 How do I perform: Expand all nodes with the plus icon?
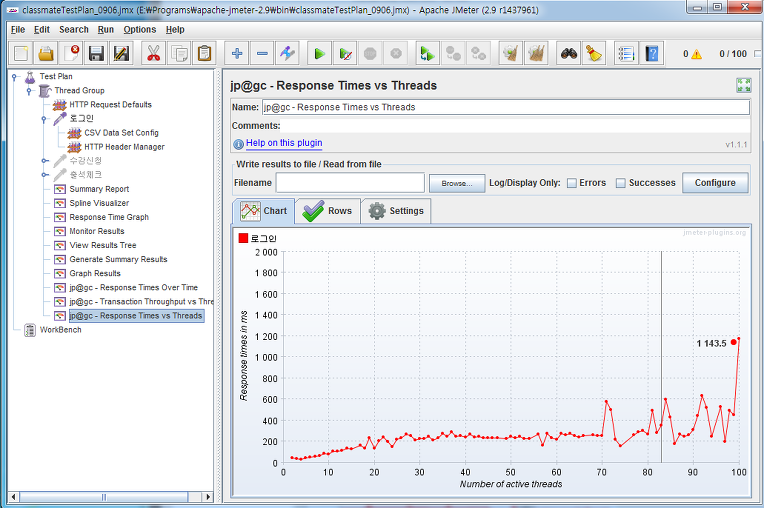(x=237, y=53)
